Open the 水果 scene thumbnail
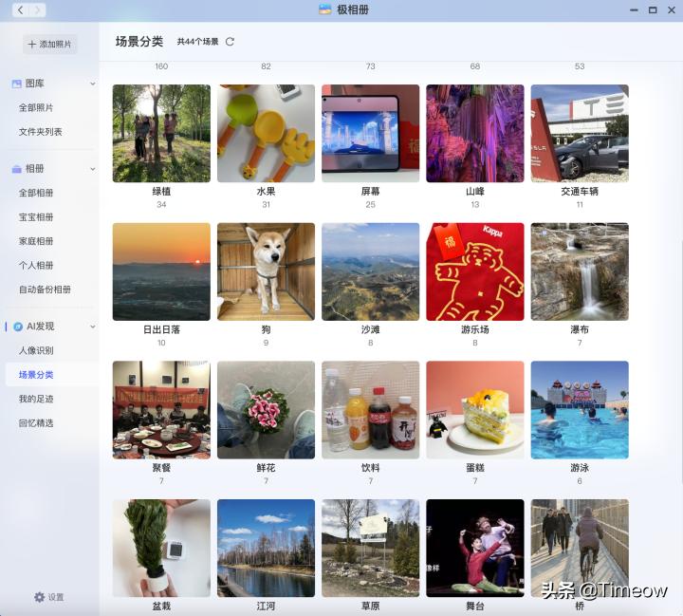 [x=266, y=134]
